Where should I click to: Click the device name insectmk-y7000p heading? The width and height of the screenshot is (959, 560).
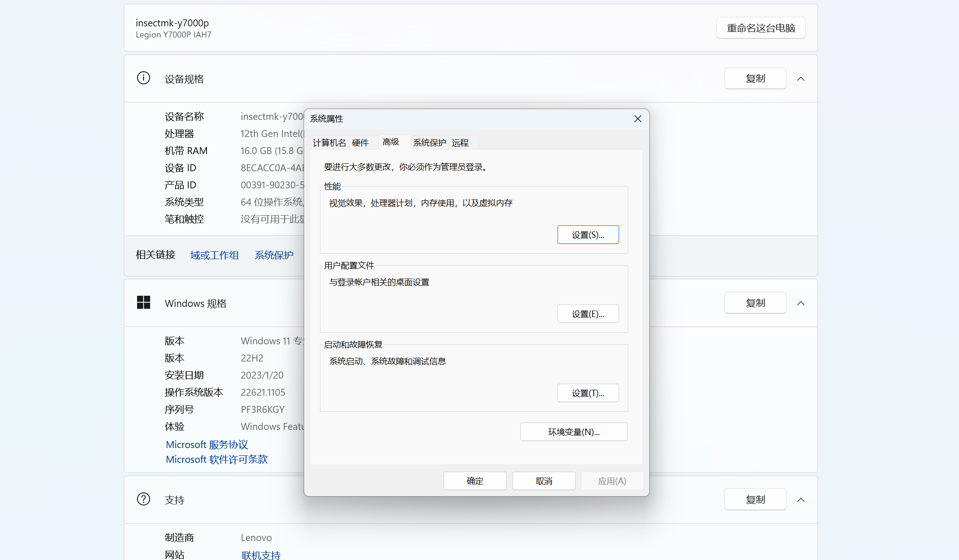pos(172,23)
